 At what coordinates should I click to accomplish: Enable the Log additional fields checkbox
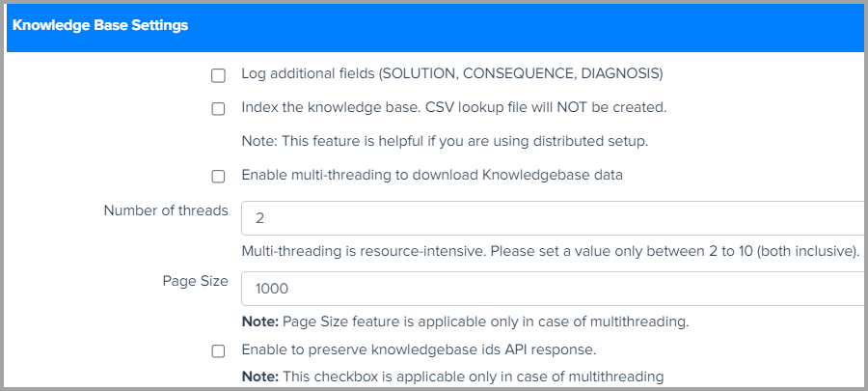tap(219, 74)
